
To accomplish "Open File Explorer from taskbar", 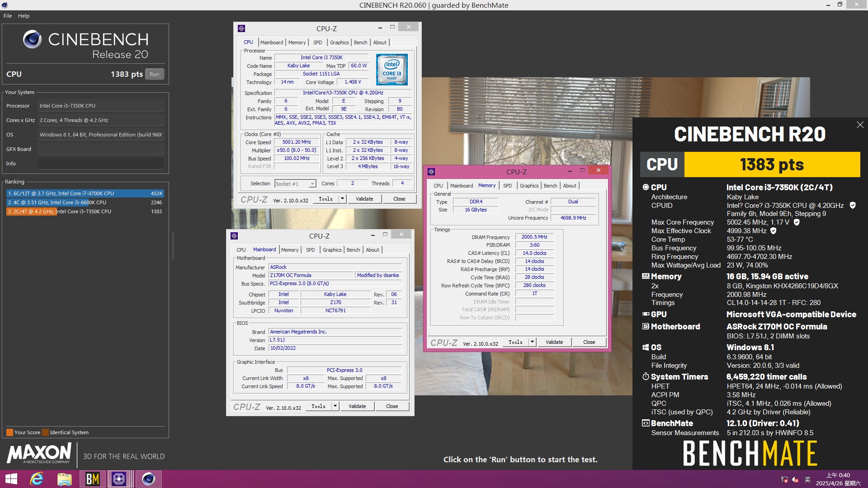I will click(65, 479).
